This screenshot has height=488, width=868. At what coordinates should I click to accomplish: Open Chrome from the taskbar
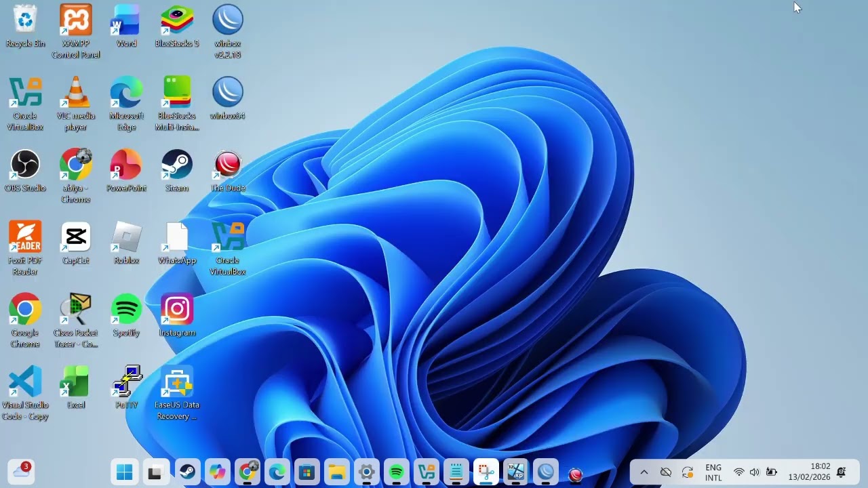pos(248,472)
